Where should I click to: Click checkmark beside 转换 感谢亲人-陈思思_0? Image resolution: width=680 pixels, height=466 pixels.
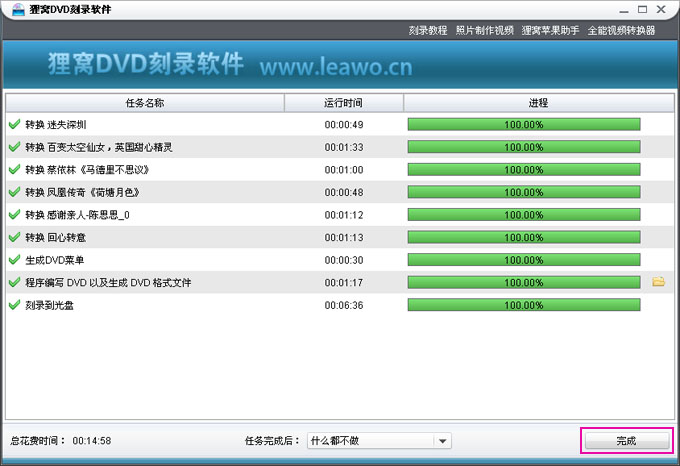[x=14, y=215]
